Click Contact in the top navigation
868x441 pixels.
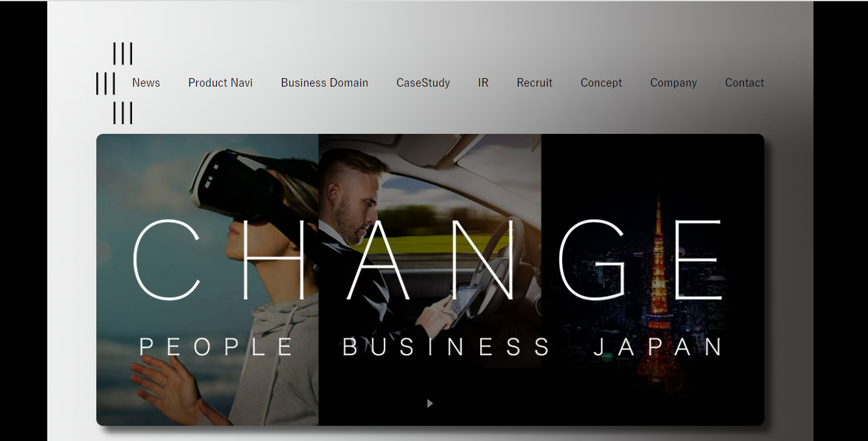coord(744,83)
